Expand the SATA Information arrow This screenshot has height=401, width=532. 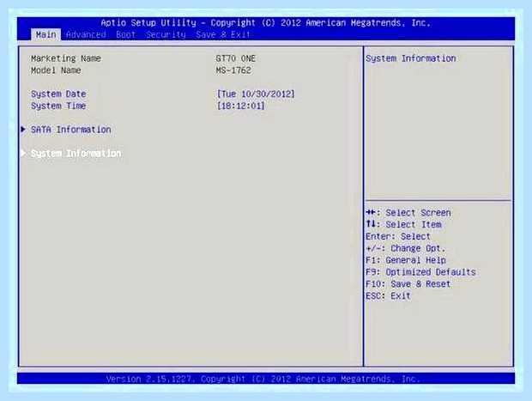pos(23,129)
